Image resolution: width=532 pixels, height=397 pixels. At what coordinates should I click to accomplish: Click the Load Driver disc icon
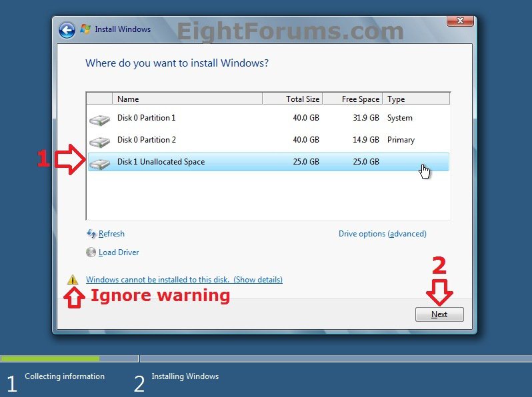click(x=91, y=252)
